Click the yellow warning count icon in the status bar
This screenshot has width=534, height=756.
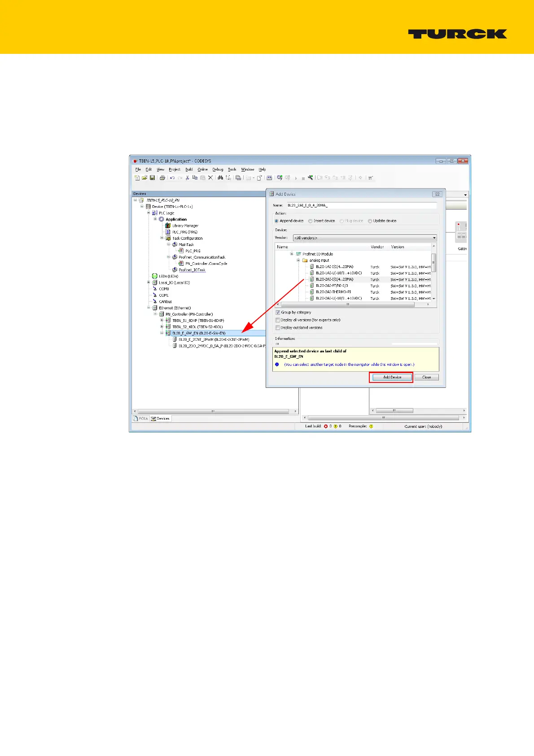pyautogui.click(x=335, y=426)
